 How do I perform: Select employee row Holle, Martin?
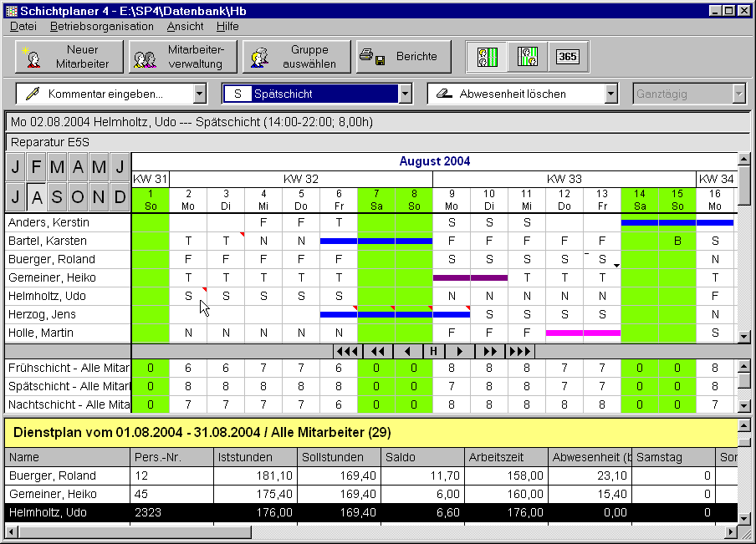(x=68, y=333)
